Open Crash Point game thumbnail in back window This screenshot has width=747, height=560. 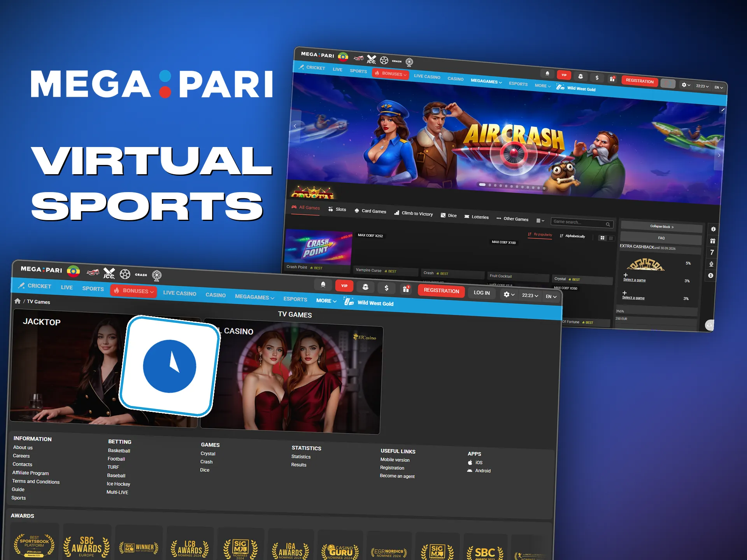tap(318, 247)
